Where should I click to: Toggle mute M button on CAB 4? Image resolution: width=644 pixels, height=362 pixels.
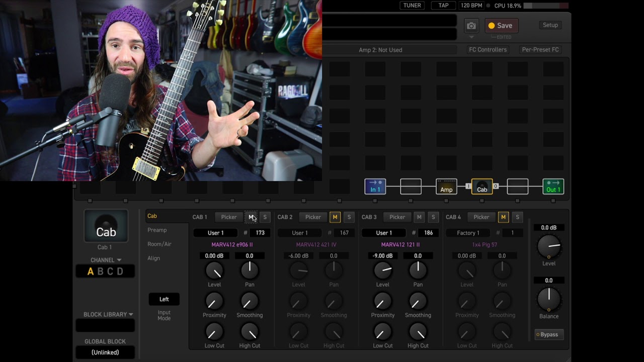click(503, 217)
